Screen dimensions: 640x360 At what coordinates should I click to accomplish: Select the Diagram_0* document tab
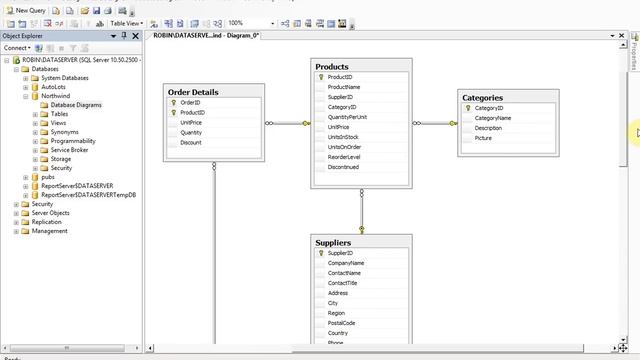point(206,36)
